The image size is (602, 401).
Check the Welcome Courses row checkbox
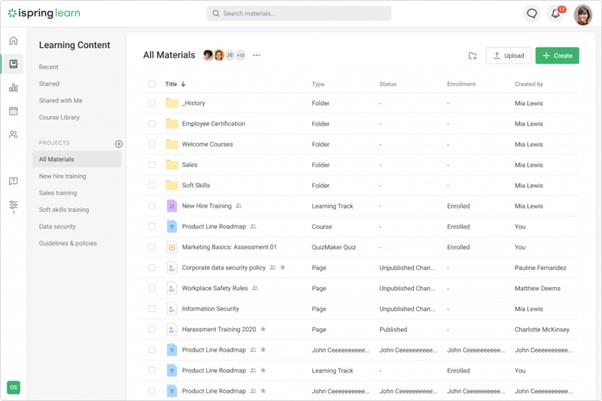[x=152, y=144]
